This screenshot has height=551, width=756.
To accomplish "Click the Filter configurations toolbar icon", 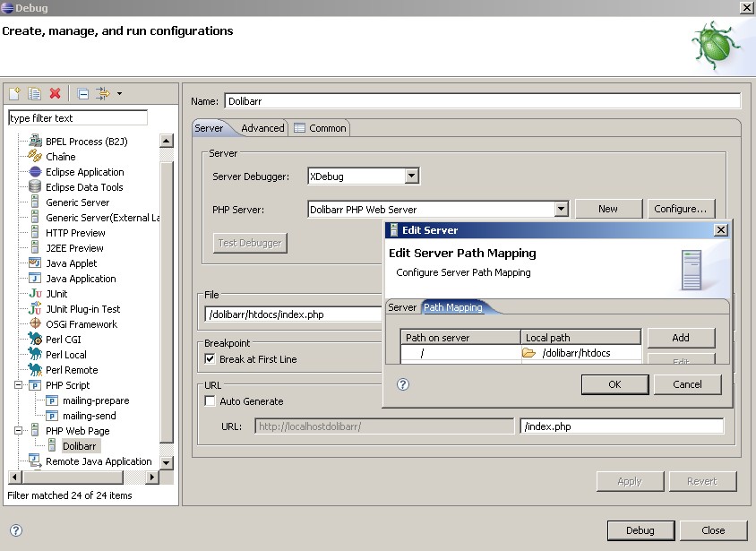I will (104, 93).
